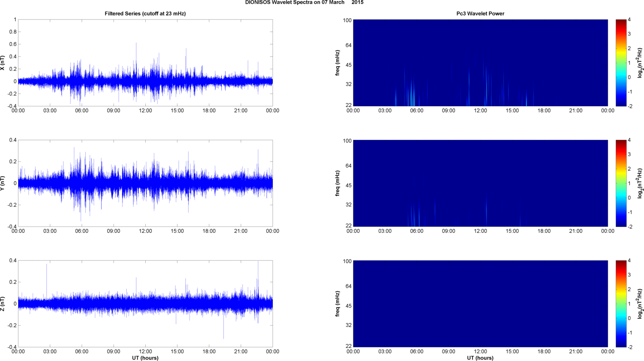Click the 0.6 tick on the X (nT) axis
644x361 pixels.
point(13,44)
